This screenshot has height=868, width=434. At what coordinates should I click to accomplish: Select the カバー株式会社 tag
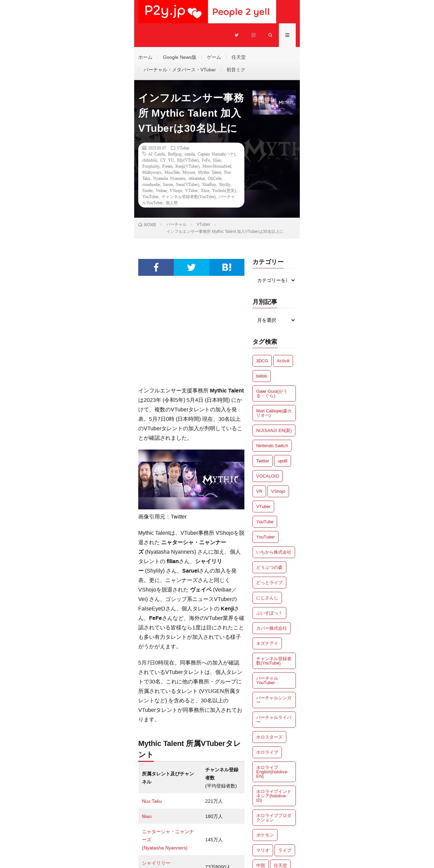(271, 628)
